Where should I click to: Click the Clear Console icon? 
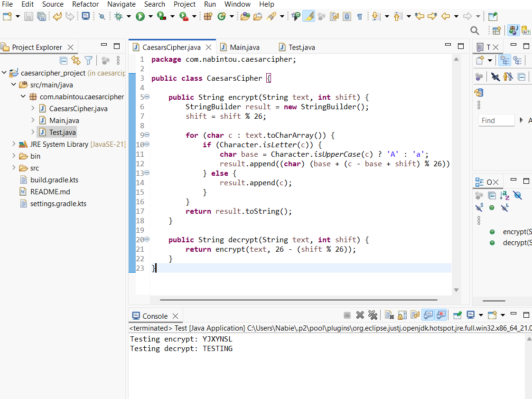click(x=389, y=315)
